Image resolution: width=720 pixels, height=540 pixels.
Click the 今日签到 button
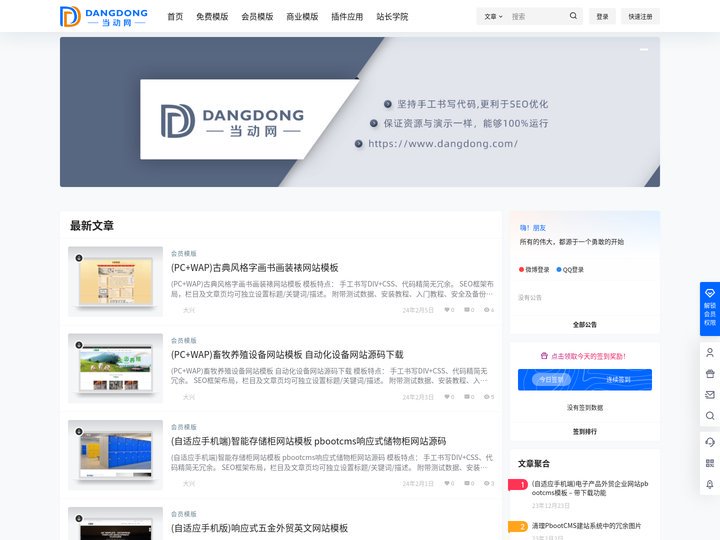[x=551, y=380]
